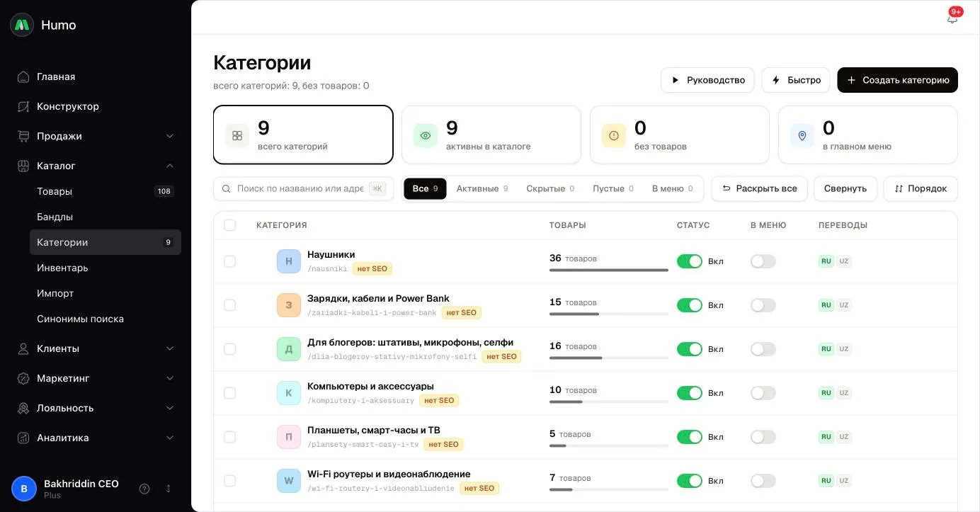Click the Аналитика chart icon
Screen dimensions: 980x512
[23, 438]
